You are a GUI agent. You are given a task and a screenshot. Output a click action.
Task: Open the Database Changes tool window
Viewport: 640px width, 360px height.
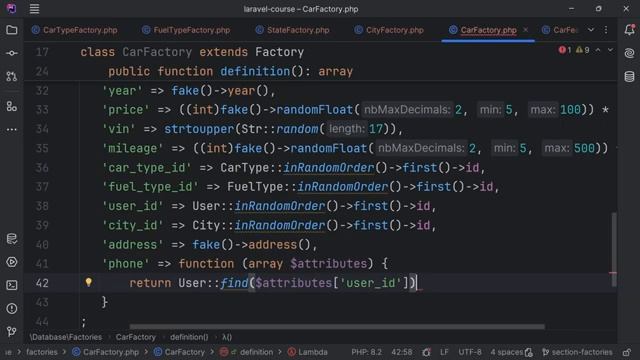[11, 239]
